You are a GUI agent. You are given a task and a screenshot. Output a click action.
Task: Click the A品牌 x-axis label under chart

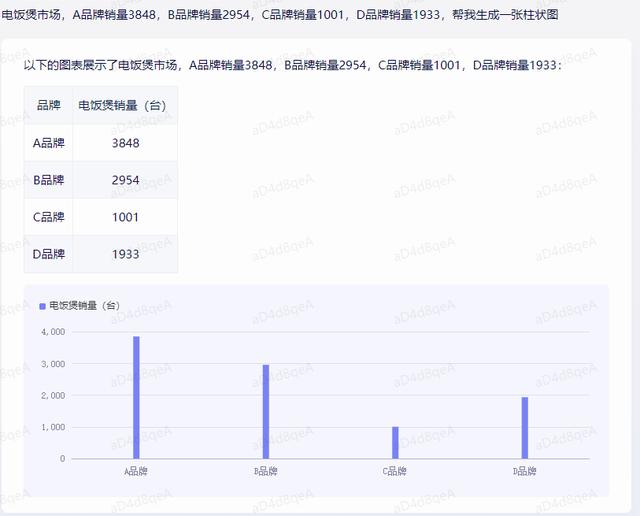(x=136, y=471)
